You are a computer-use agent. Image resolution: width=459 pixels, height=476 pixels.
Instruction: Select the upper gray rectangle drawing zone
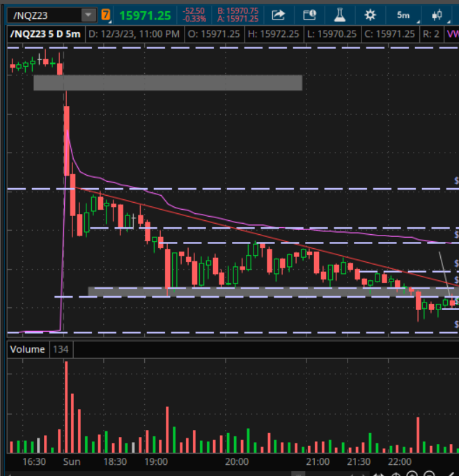pos(167,82)
